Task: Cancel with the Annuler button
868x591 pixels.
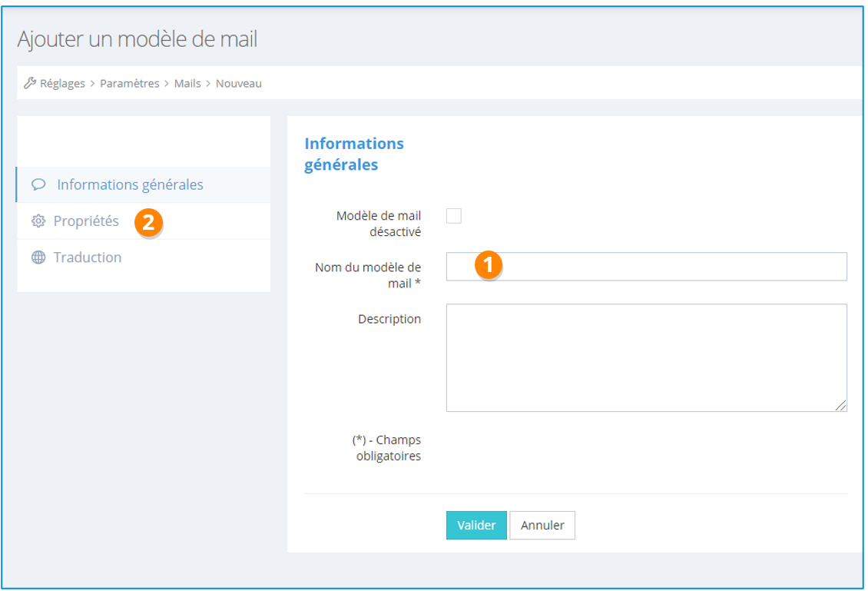Action: tap(542, 526)
